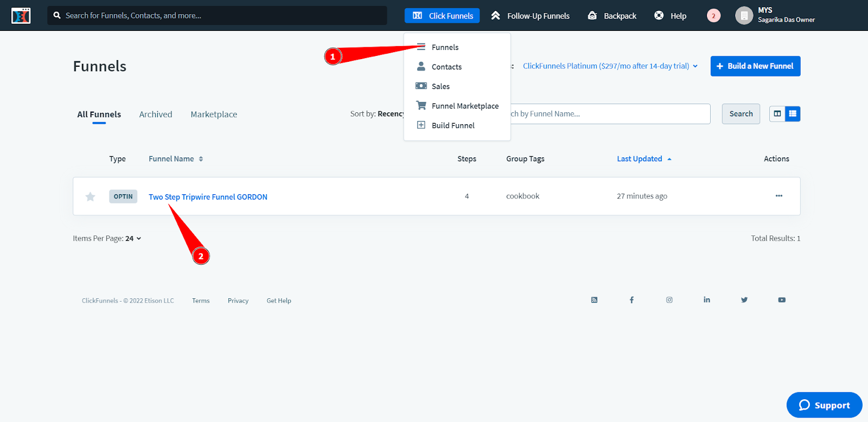Click the search magnifier icon
Image resolution: width=868 pixels, height=422 pixels.
coord(57,15)
